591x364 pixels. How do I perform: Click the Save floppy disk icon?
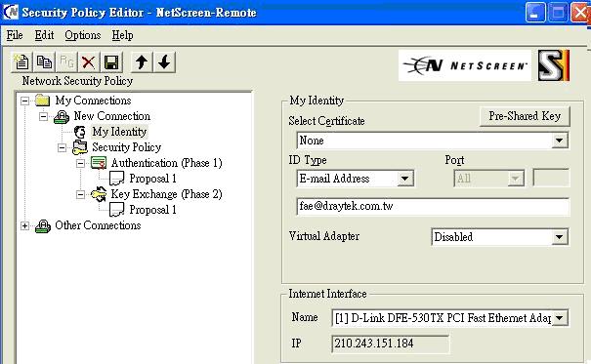coord(111,62)
